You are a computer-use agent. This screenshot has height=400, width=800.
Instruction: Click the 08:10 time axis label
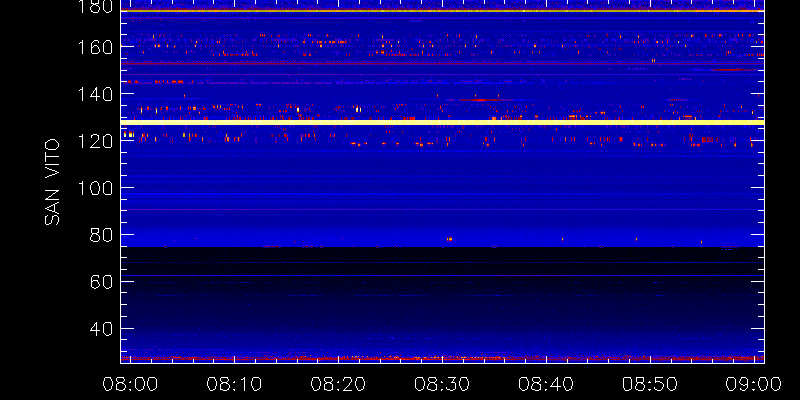(x=235, y=384)
